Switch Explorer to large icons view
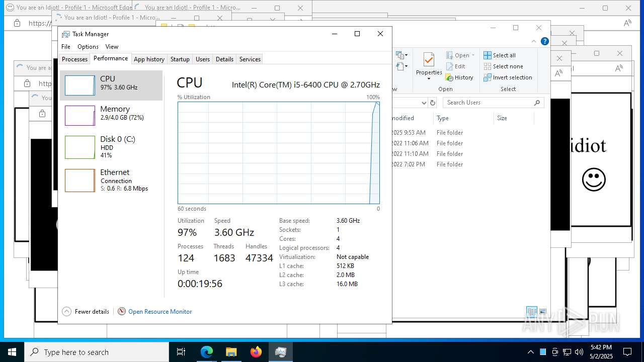This screenshot has width=644, height=362. pos(543,312)
